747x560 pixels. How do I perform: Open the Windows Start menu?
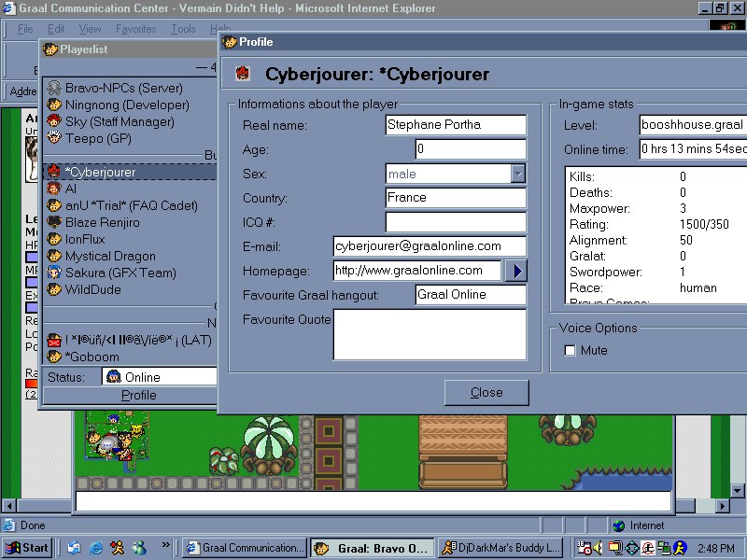click(x=28, y=548)
